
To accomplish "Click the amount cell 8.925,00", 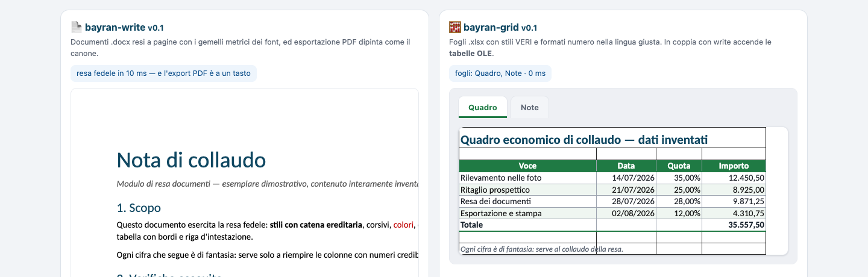I will [x=734, y=190].
